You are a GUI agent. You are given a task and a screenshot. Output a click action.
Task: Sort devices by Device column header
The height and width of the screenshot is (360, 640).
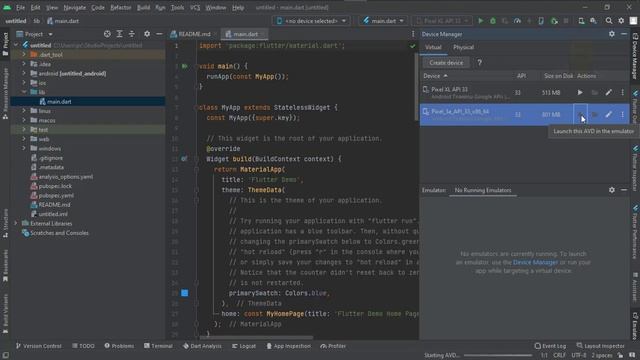435,76
